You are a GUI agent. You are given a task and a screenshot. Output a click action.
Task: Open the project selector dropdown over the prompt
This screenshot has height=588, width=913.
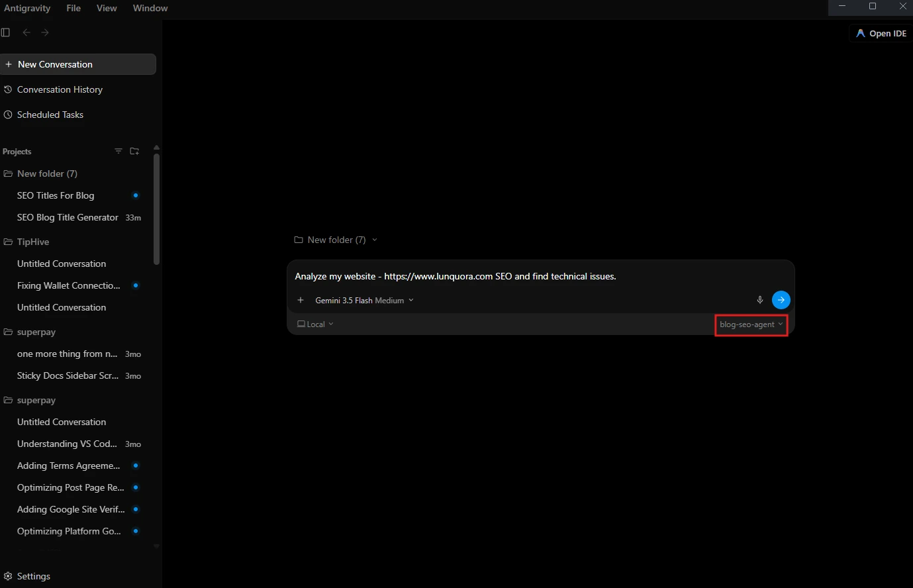pyautogui.click(x=336, y=240)
